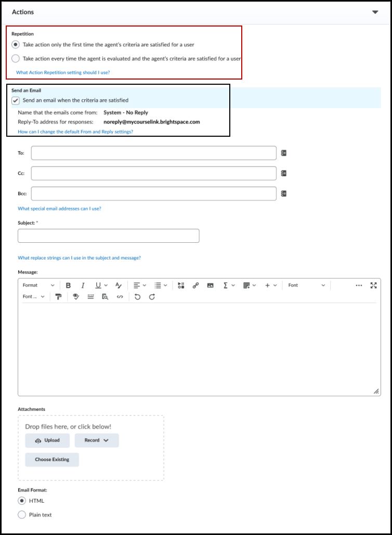Open address book for Bcc field
Screen dimensions: 392x535
[x=283, y=193]
